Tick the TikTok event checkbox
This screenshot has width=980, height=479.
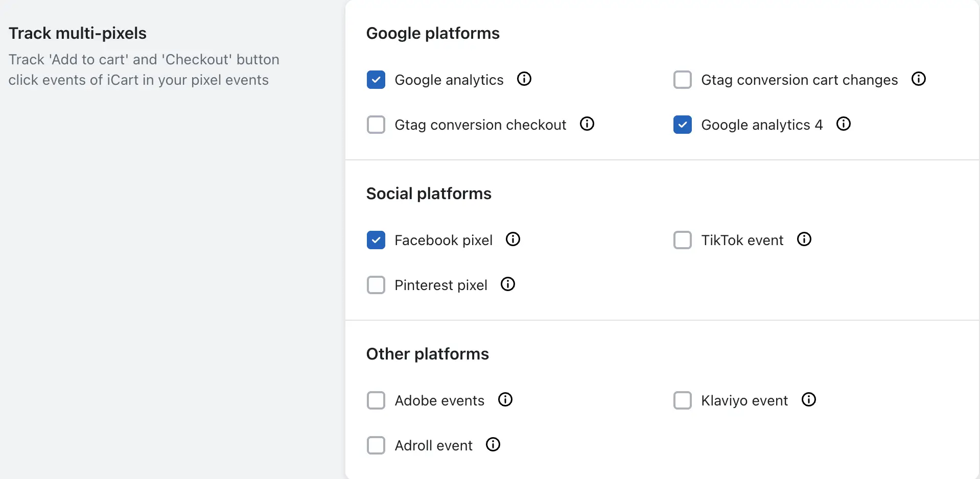(x=683, y=240)
